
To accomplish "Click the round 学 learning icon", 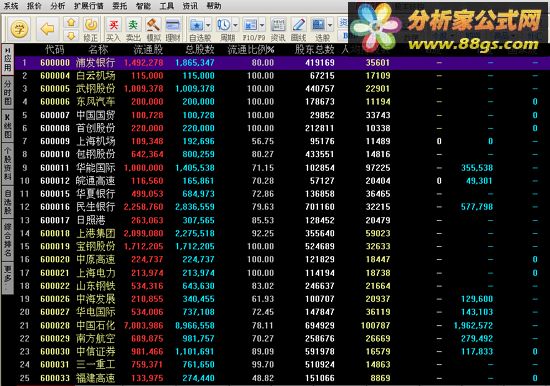I will pos(19,29).
